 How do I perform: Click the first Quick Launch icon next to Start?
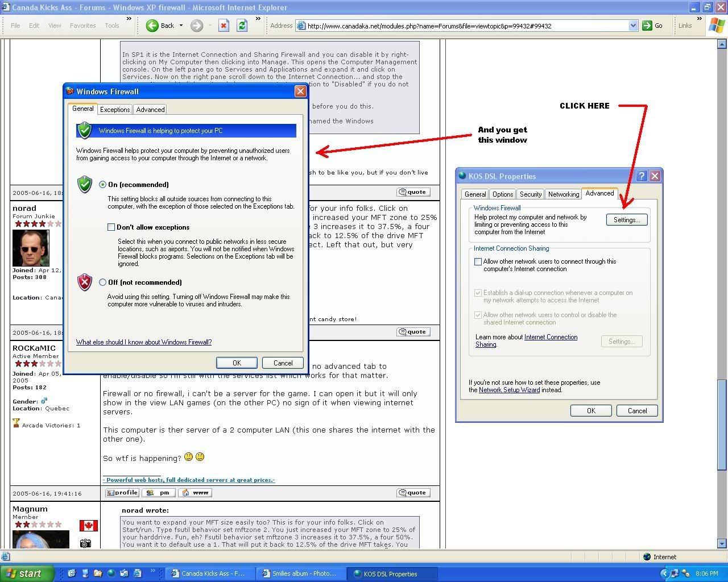point(72,573)
